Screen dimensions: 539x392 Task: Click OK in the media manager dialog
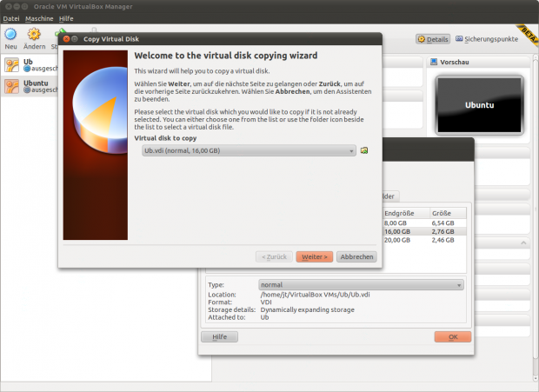453,336
